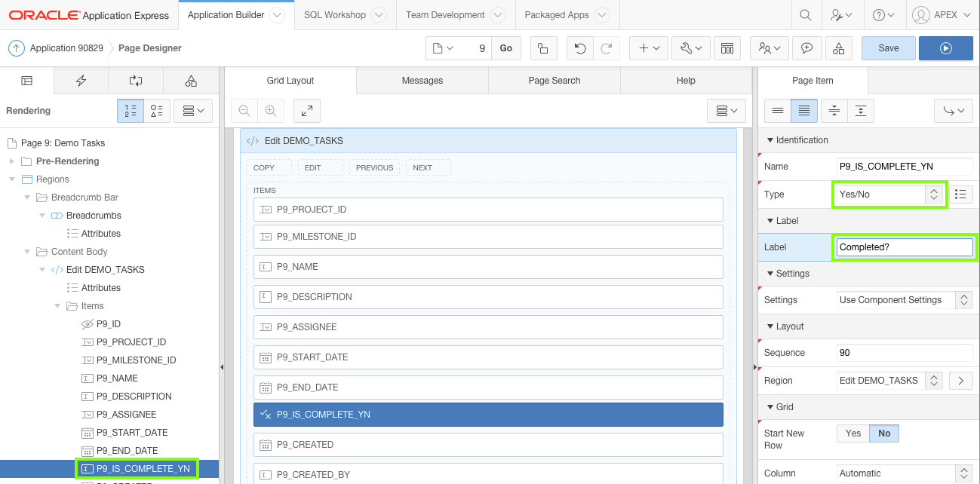Open the SQL Workshop menu
980x484 pixels.
[335, 14]
